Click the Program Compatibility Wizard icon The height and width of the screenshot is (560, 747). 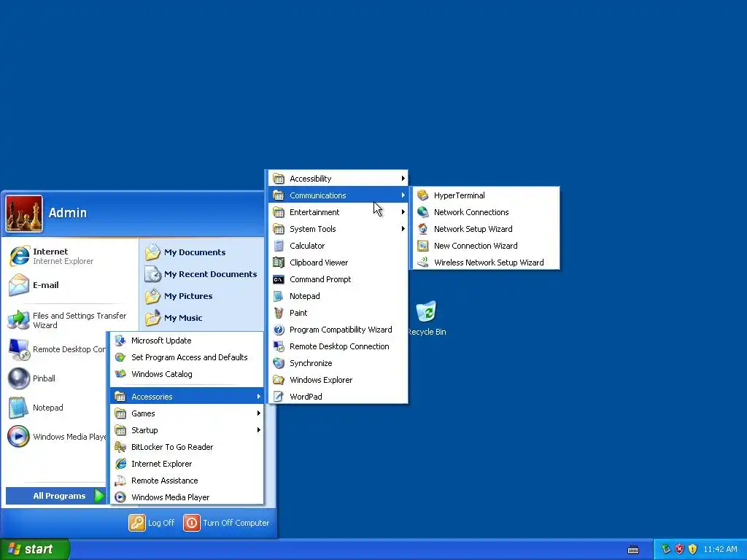coord(279,330)
